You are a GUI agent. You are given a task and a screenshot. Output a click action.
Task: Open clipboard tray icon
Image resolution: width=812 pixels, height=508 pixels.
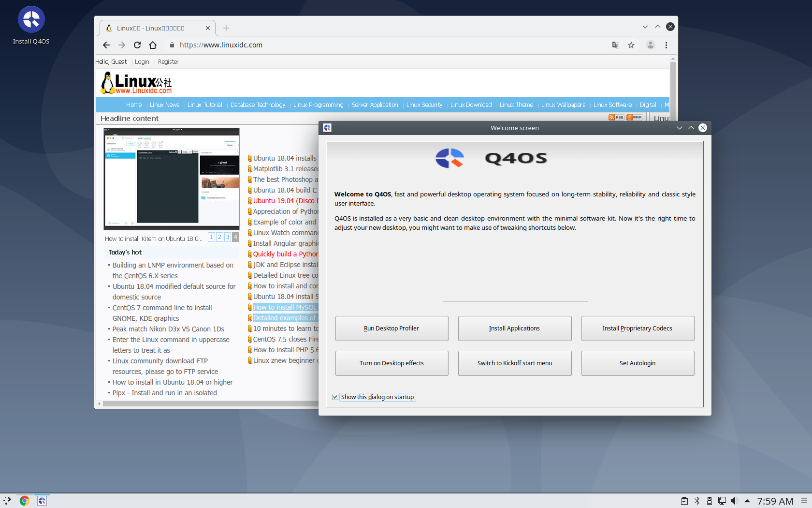[684, 501]
